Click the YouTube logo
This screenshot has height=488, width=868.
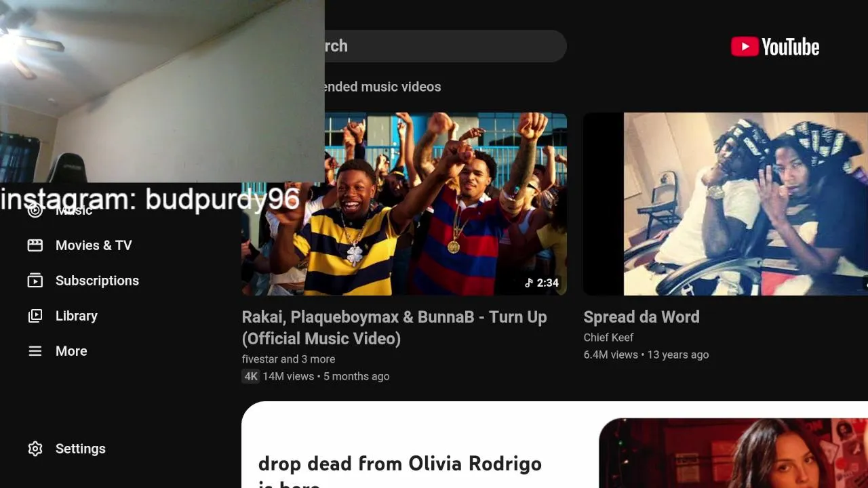pos(775,47)
